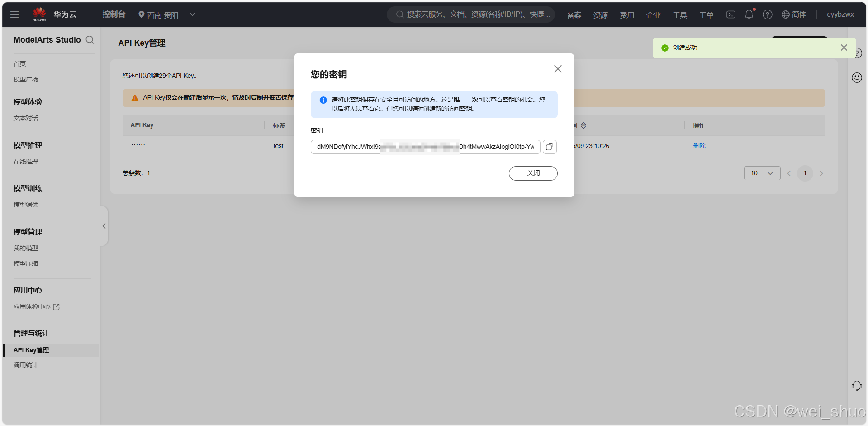Open 模型调优 in sidebar
The image size is (868, 426).
pos(26,205)
